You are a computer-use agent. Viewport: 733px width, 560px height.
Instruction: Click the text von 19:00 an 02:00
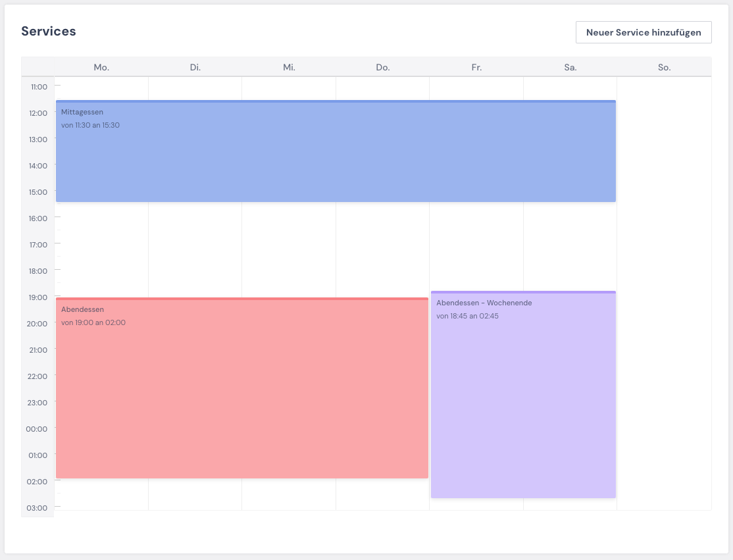(x=93, y=322)
